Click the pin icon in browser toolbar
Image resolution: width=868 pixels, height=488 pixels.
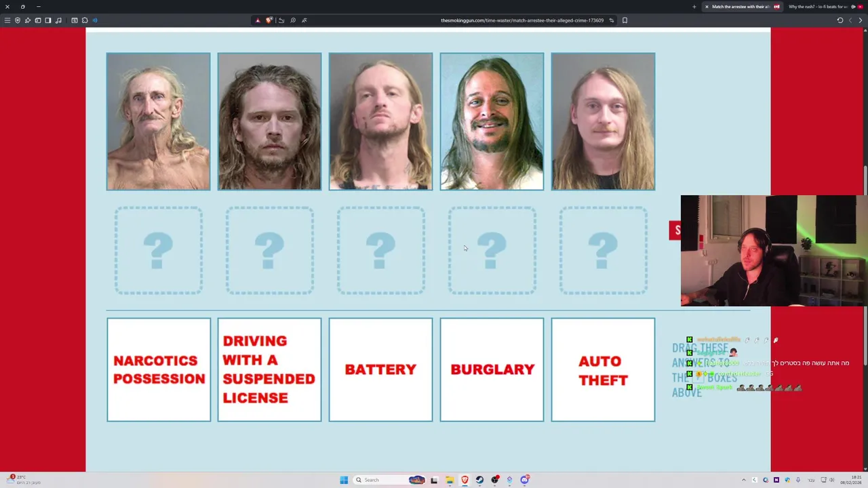coord(28,20)
